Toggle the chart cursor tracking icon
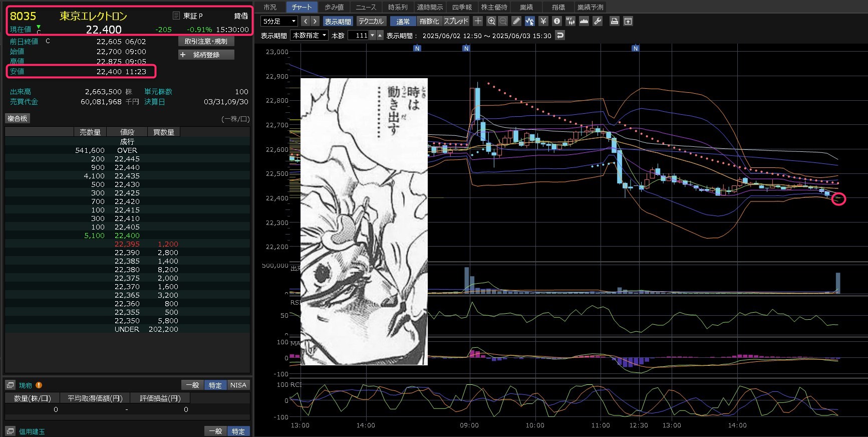The width and height of the screenshot is (868, 437). (529, 21)
